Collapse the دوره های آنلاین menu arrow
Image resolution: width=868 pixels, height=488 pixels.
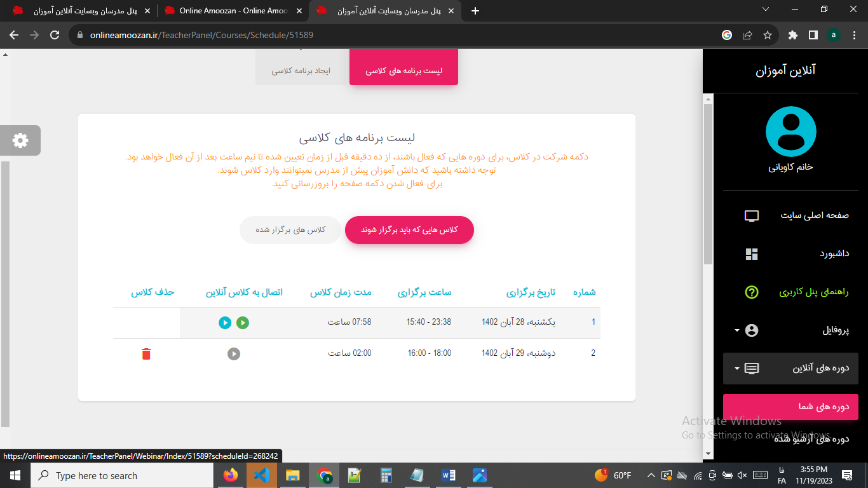pos(736,369)
